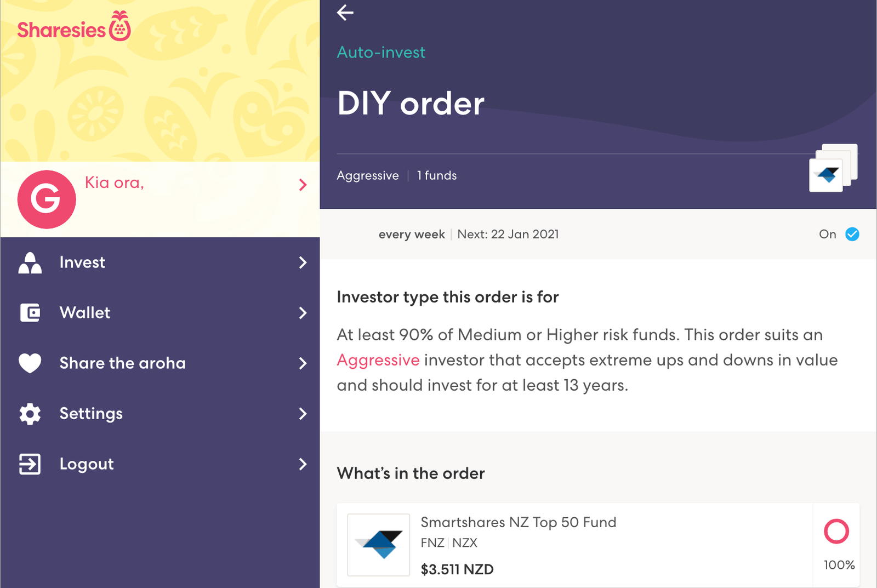877x588 pixels.
Task: Expand the Invest menu chevron
Action: pyautogui.click(x=303, y=262)
